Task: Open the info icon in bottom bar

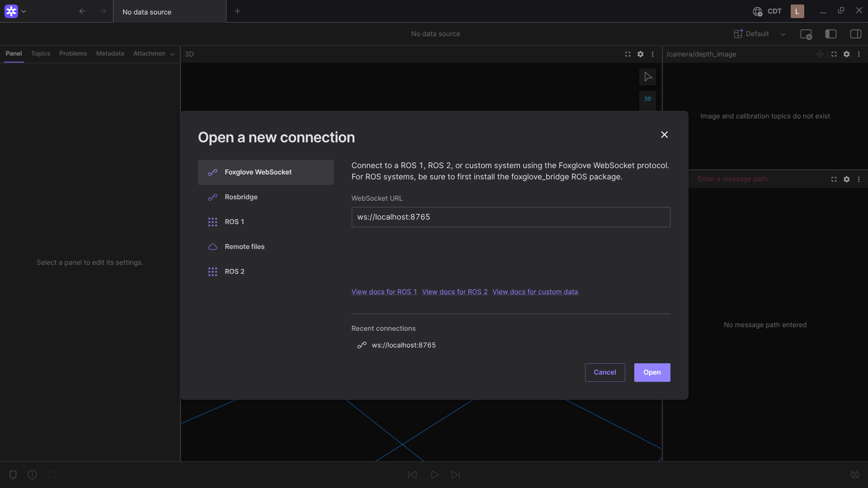Action: (x=32, y=474)
